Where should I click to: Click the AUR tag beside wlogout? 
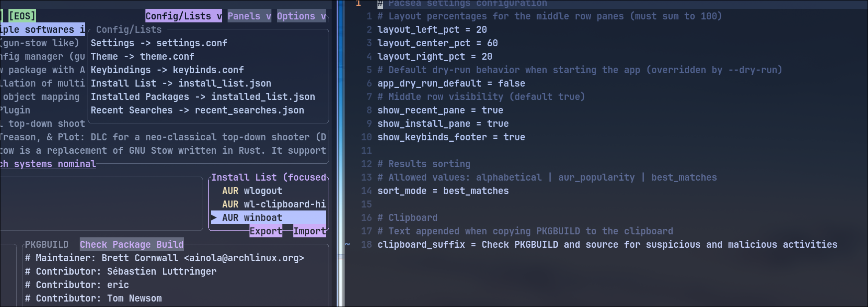tap(230, 191)
